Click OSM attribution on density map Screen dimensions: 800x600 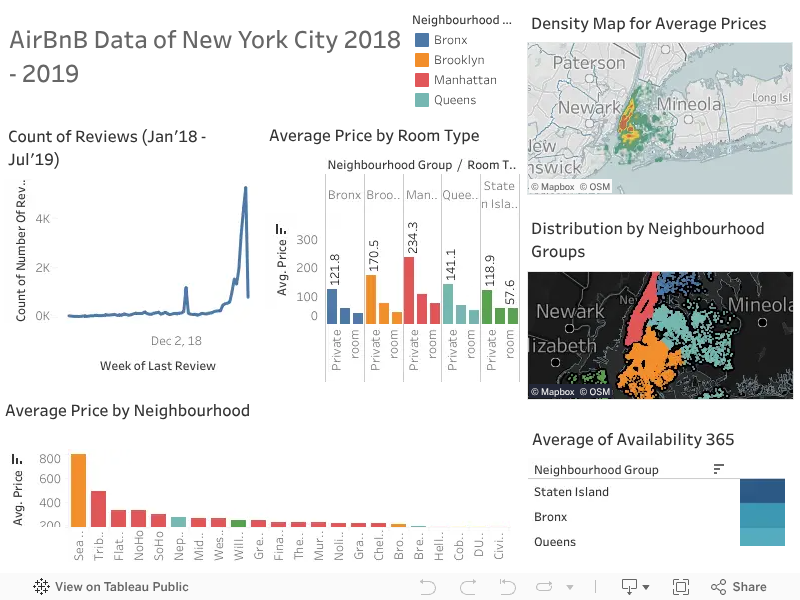click(595, 187)
